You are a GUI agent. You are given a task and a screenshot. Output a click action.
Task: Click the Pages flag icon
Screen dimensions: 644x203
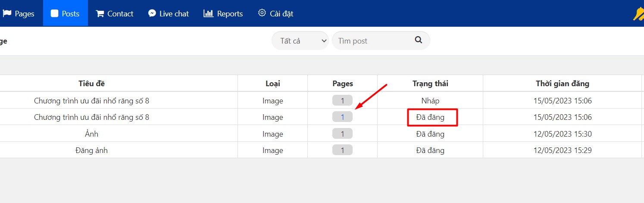point(7,13)
